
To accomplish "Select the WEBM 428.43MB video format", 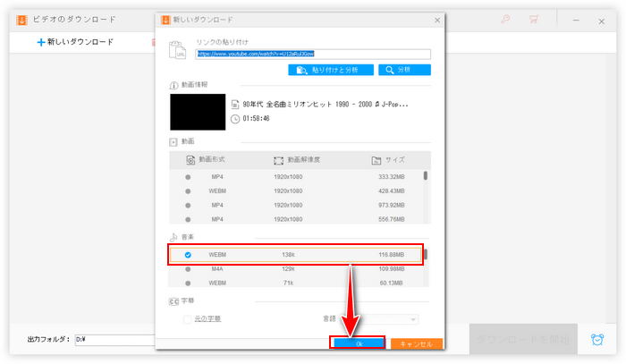I will click(x=188, y=191).
